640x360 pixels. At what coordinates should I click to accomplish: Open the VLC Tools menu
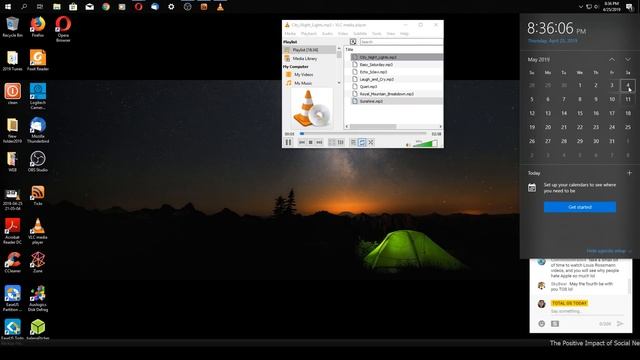point(376,33)
